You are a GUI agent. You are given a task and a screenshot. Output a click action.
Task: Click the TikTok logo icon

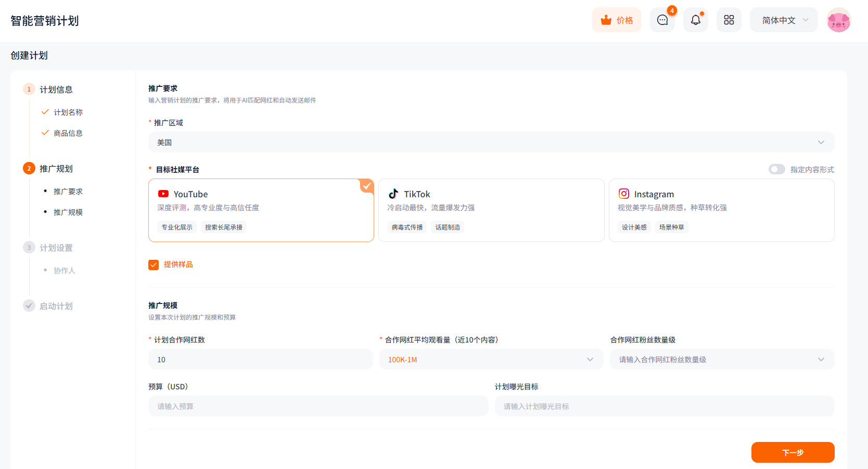[x=393, y=194]
